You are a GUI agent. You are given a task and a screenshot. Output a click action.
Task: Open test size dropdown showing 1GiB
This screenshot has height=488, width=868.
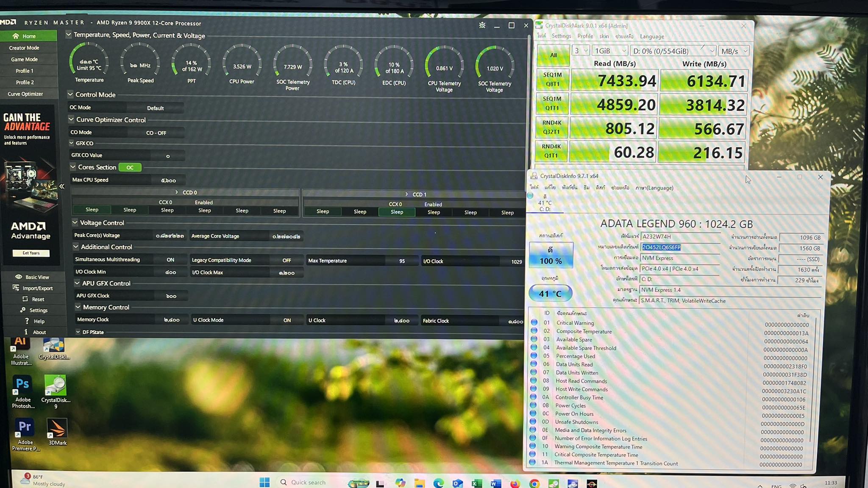click(610, 51)
